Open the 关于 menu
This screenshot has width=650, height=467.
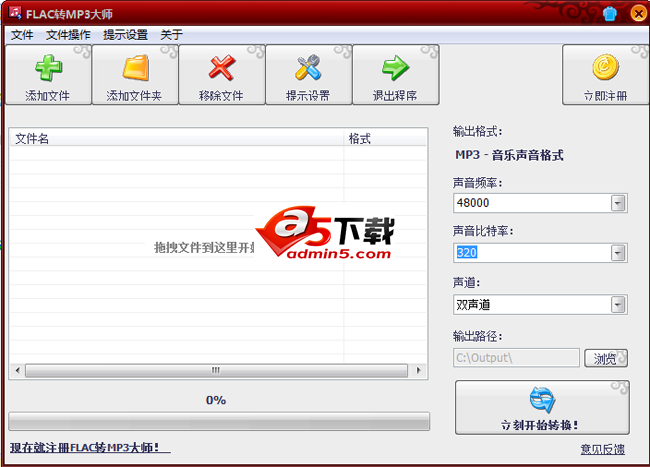point(172,35)
